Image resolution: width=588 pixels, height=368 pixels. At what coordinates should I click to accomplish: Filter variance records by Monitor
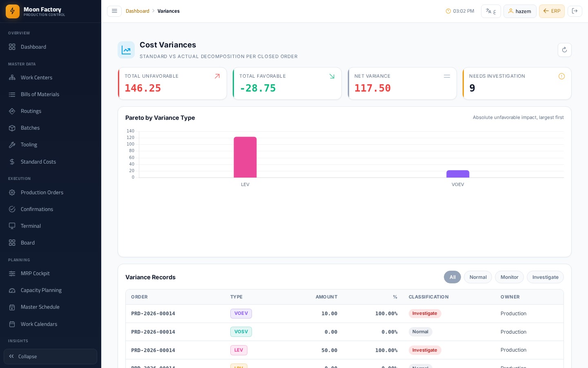[x=509, y=277]
